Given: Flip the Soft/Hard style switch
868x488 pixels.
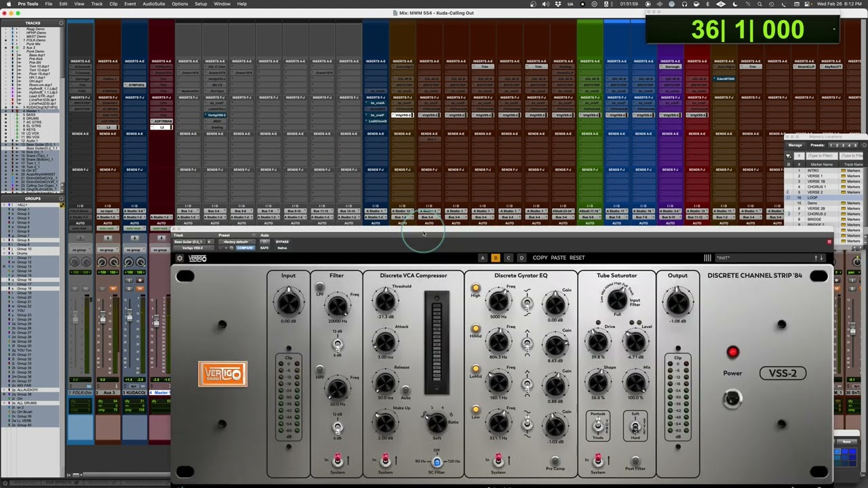Looking at the screenshot, I should tap(635, 426).
